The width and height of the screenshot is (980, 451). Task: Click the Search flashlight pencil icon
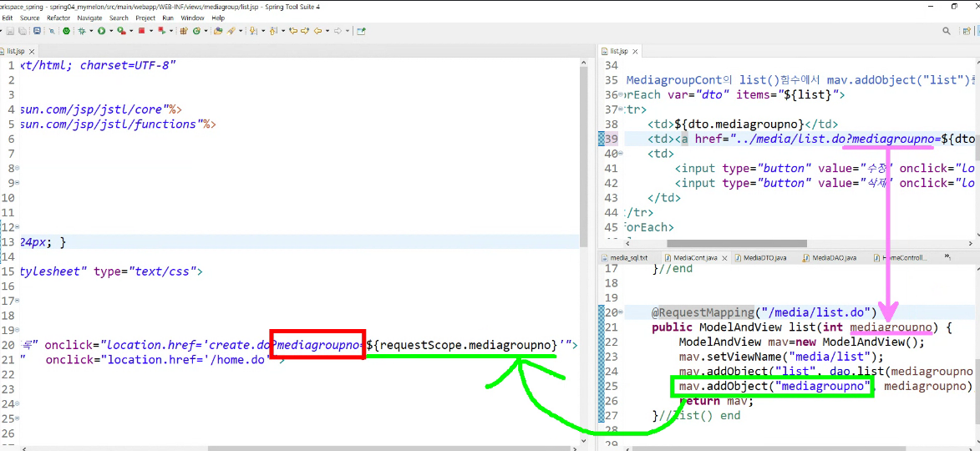click(x=231, y=31)
